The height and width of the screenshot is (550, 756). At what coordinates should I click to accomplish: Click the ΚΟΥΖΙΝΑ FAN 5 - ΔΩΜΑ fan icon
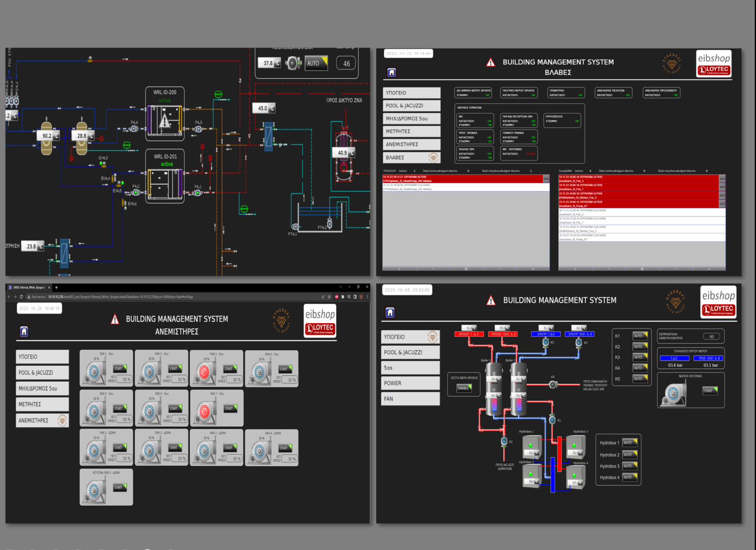click(95, 490)
